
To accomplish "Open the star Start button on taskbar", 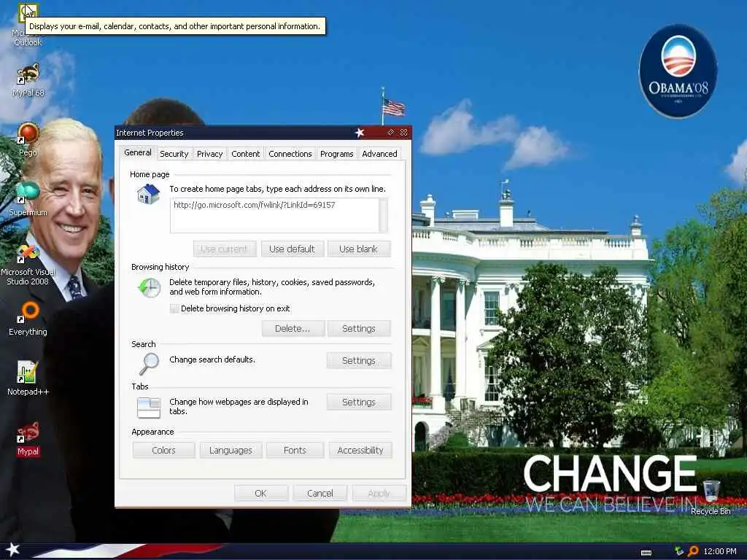I will (12, 550).
